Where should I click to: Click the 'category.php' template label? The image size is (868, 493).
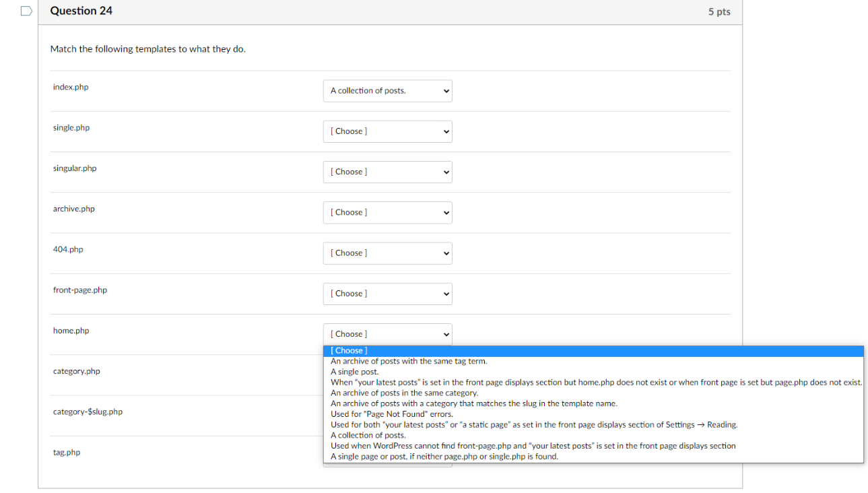77,371
